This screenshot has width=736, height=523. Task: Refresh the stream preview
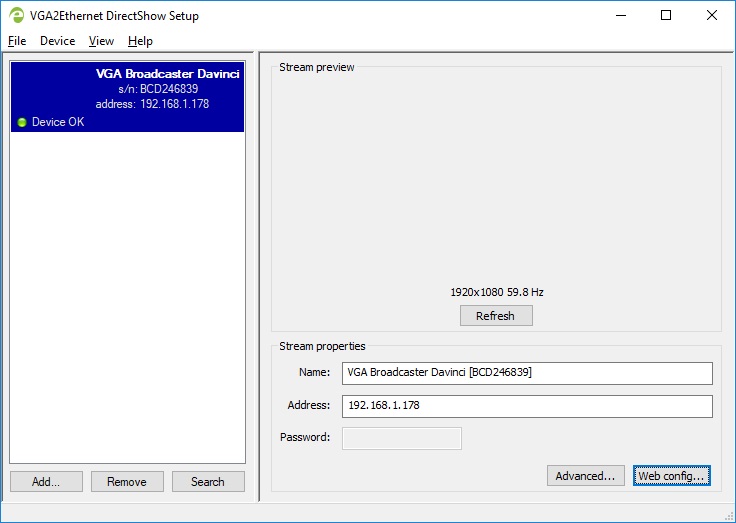click(x=496, y=315)
